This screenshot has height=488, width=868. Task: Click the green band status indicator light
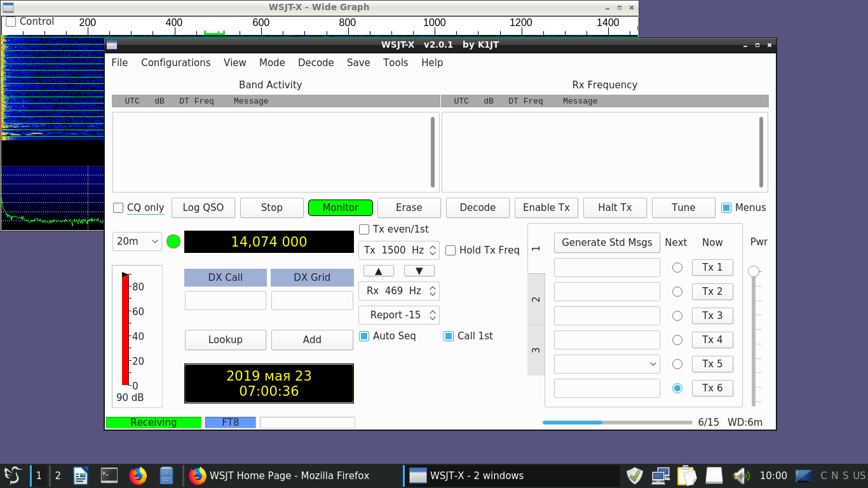[x=173, y=241]
